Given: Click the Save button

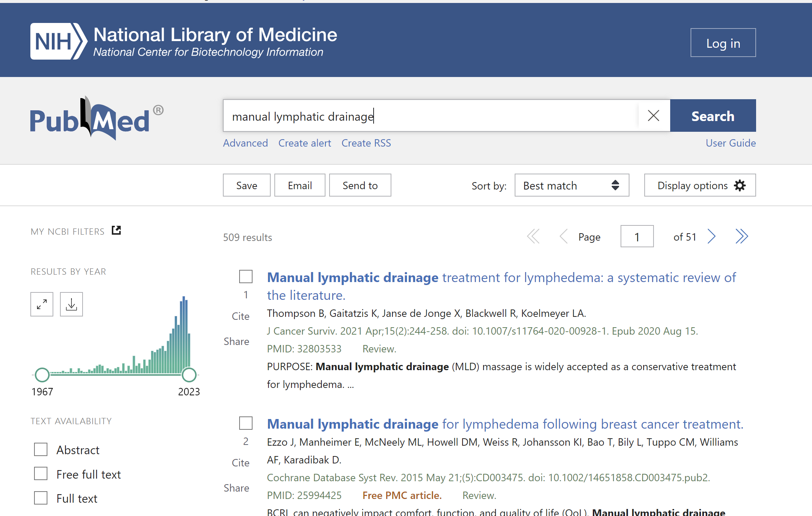Looking at the screenshot, I should [247, 185].
